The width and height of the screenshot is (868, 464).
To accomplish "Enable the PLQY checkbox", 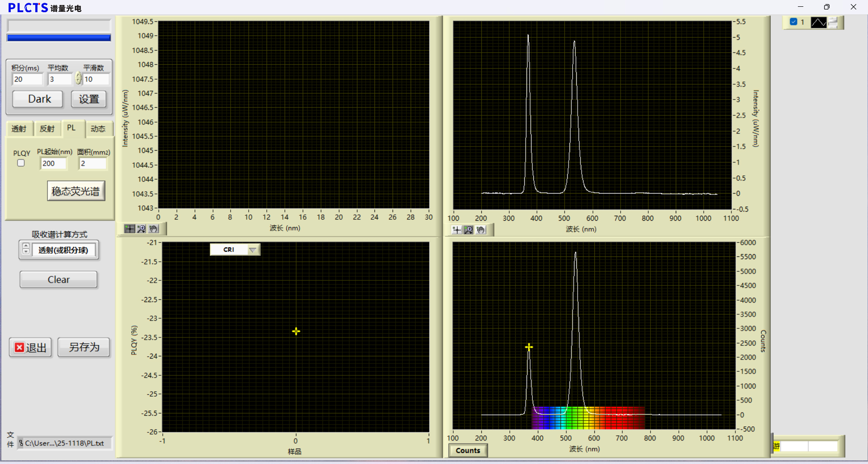I will (21, 163).
